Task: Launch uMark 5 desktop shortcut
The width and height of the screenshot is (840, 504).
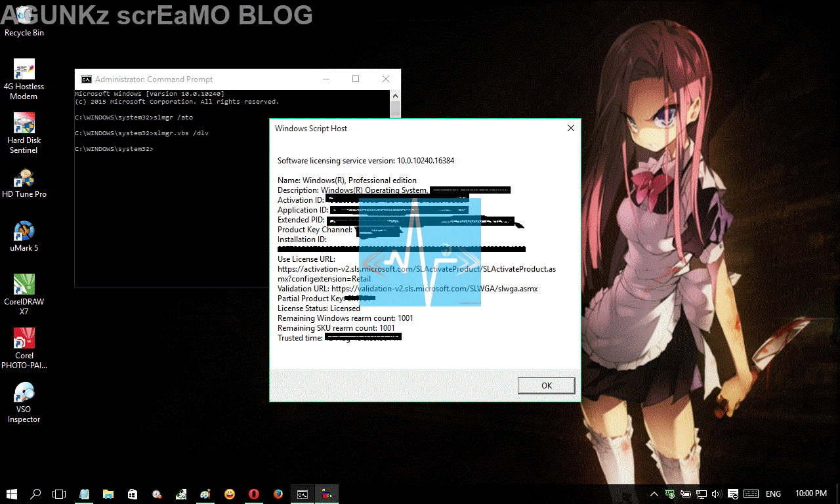Action: 24,237
